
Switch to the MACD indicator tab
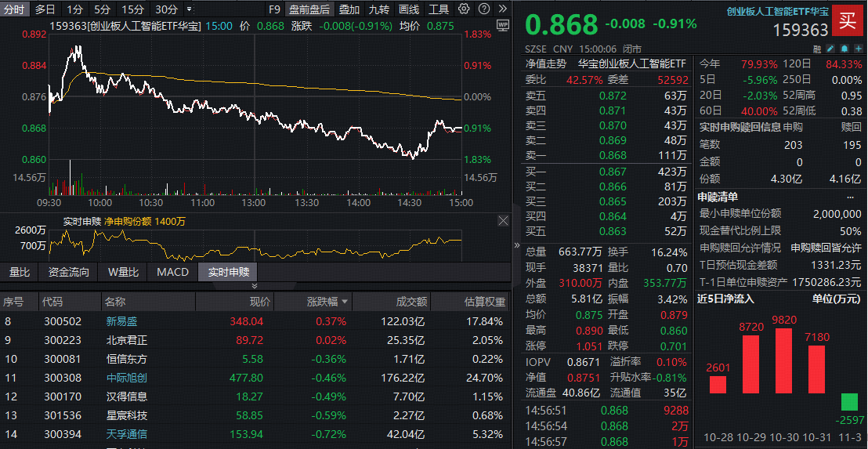pyautogui.click(x=172, y=272)
